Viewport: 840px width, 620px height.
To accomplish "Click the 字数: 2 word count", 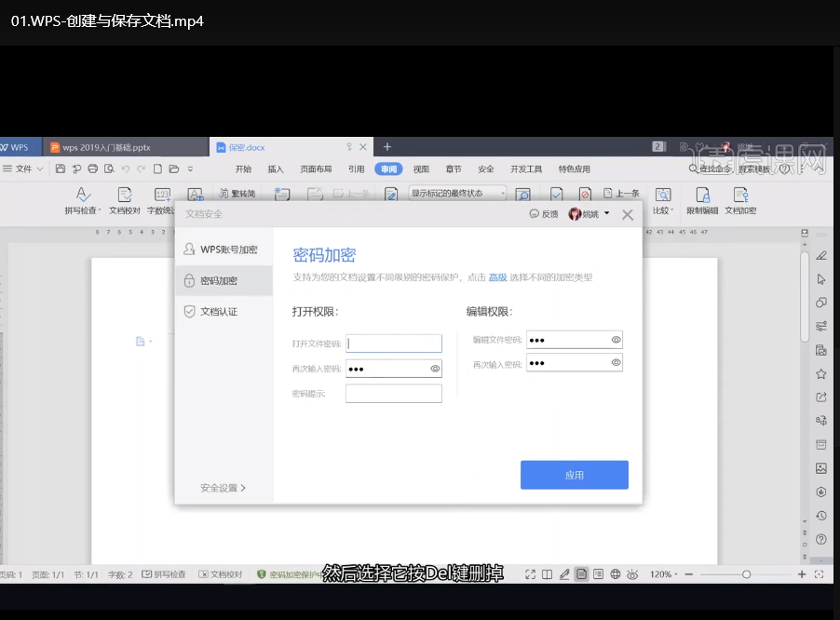I will (x=120, y=574).
